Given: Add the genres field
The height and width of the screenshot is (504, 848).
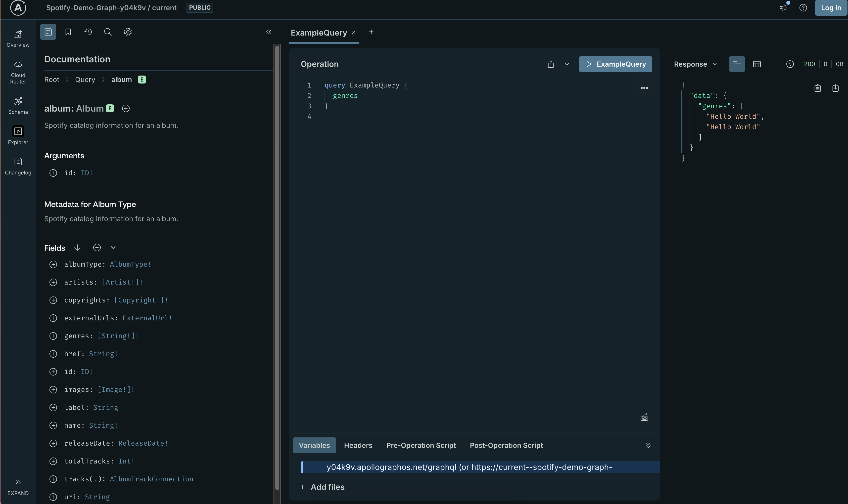Looking at the screenshot, I should [x=53, y=336].
